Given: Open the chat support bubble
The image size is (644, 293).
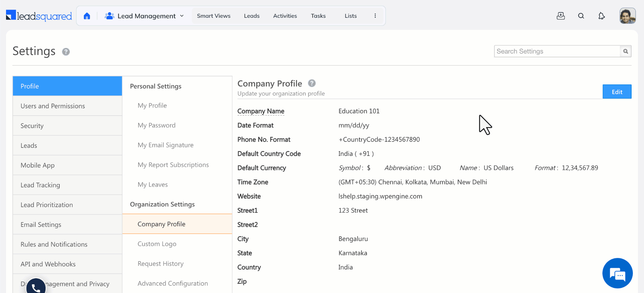Looking at the screenshot, I should click(x=617, y=273).
